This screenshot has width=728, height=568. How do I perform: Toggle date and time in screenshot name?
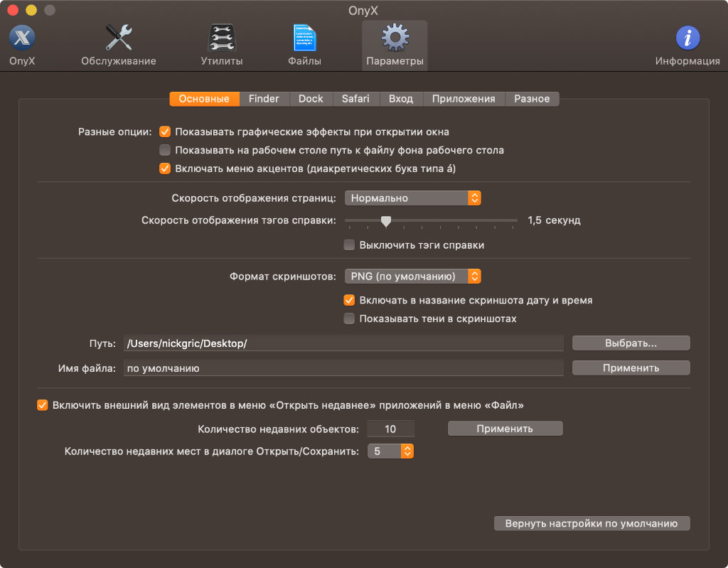[349, 300]
